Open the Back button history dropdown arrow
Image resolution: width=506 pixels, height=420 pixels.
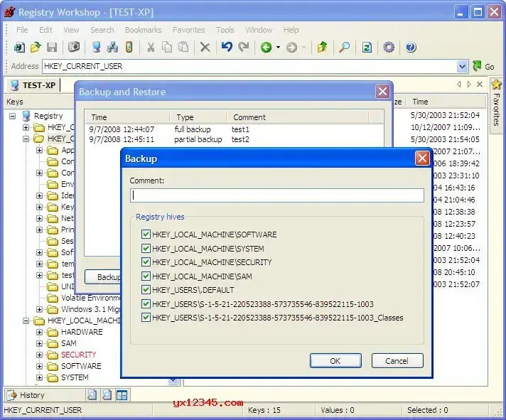pyautogui.click(x=278, y=48)
